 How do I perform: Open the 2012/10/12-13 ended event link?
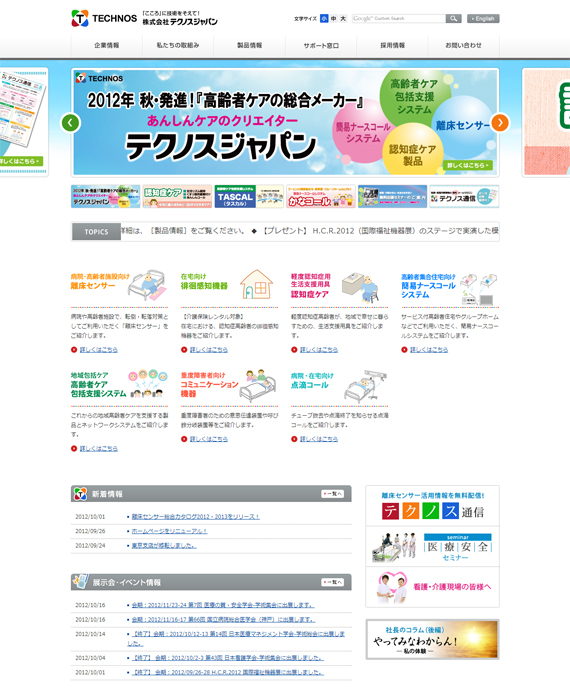click(x=236, y=638)
